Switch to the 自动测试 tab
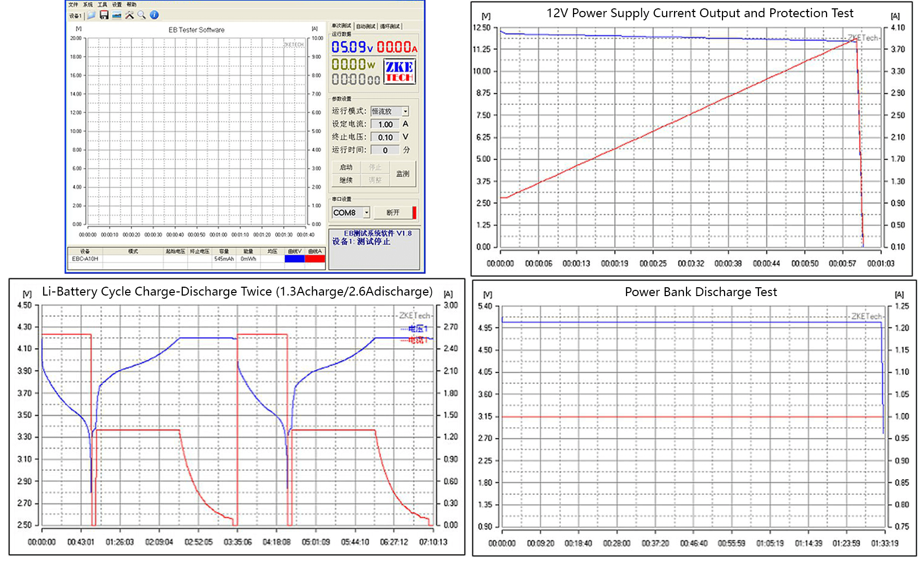 pos(366,26)
